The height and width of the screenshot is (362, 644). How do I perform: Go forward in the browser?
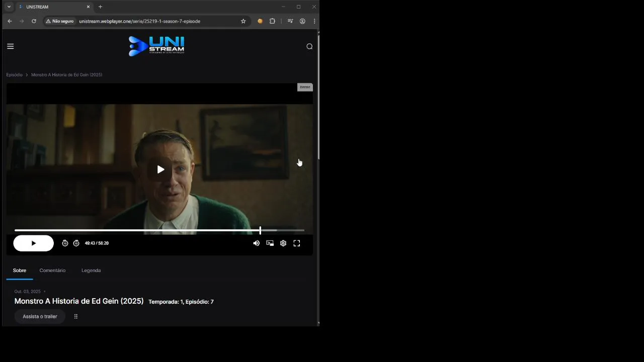coord(22,21)
